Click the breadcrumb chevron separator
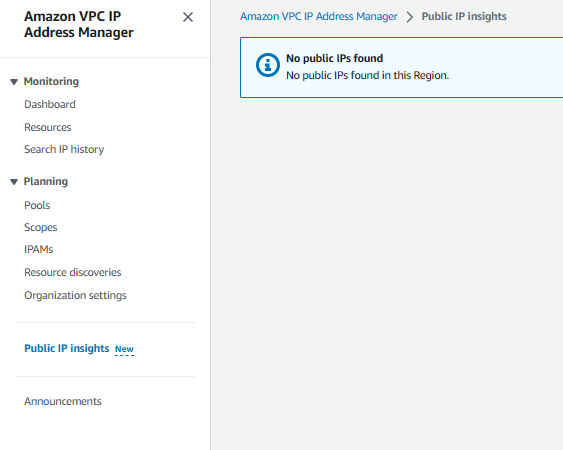Viewport: 563px width, 450px height. coord(410,17)
